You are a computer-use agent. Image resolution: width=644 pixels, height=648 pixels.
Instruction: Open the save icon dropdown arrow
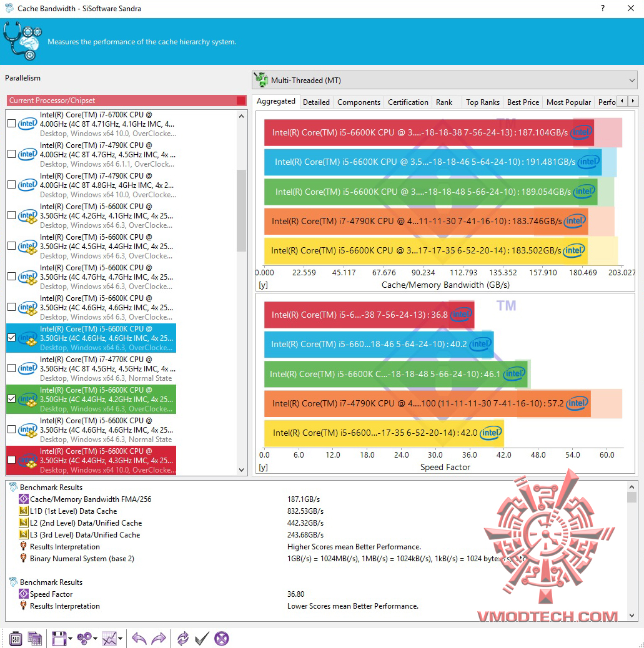(x=70, y=639)
